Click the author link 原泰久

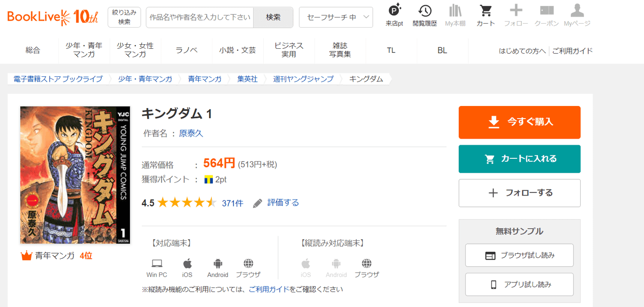[191, 133]
